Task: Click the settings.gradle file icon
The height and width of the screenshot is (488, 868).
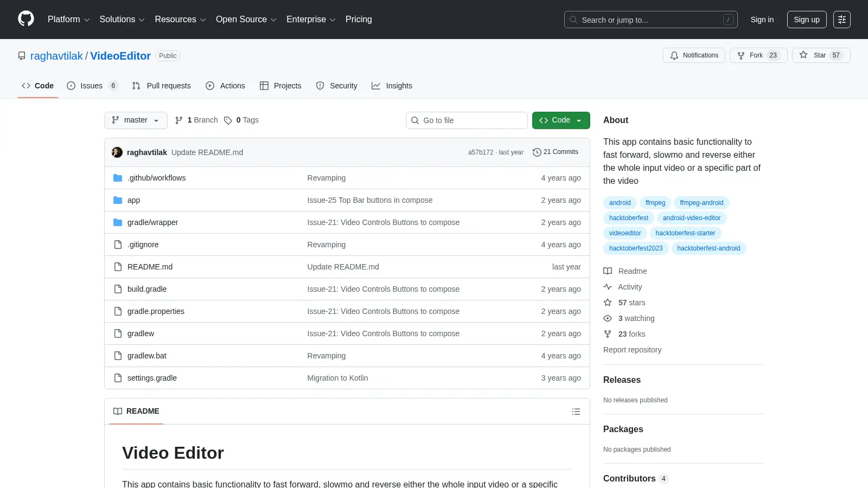Action: 118,378
